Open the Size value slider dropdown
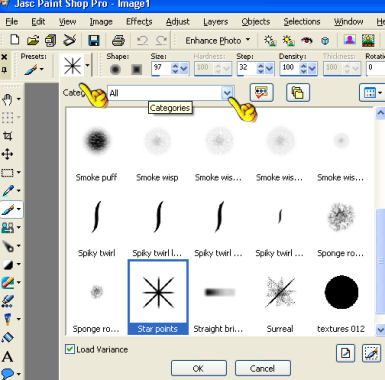Viewport: 385px width, 380px height. pos(185,69)
